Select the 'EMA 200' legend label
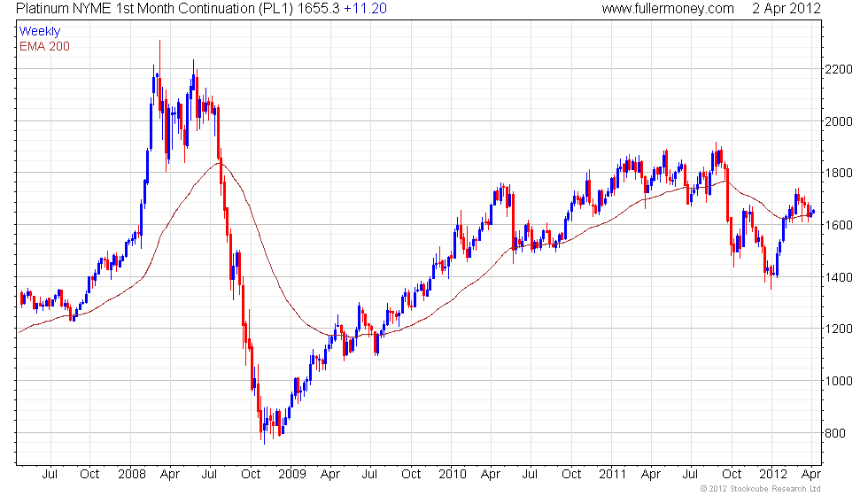The height and width of the screenshot is (496, 868). click(45, 46)
